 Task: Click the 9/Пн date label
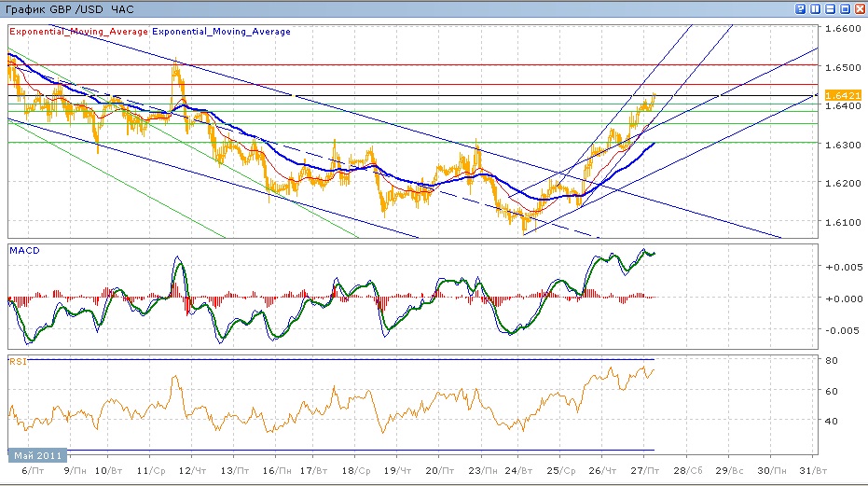pyautogui.click(x=75, y=470)
